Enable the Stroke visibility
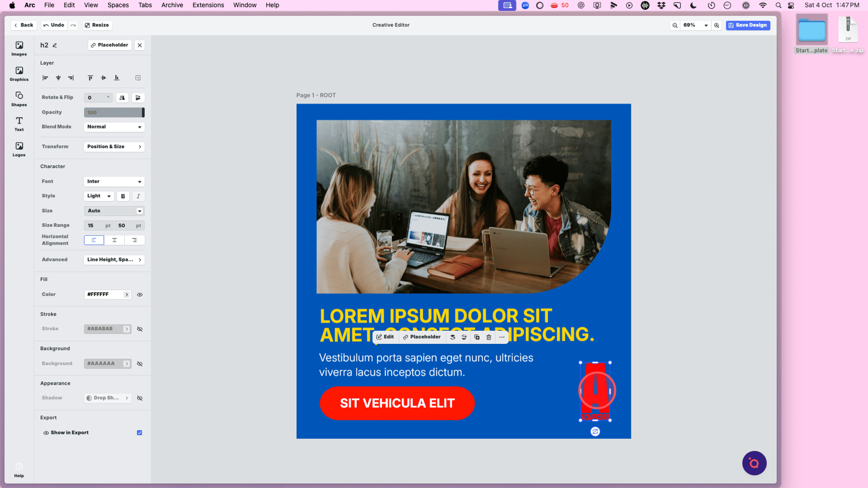Screen dimensions: 868x488 tap(140, 329)
